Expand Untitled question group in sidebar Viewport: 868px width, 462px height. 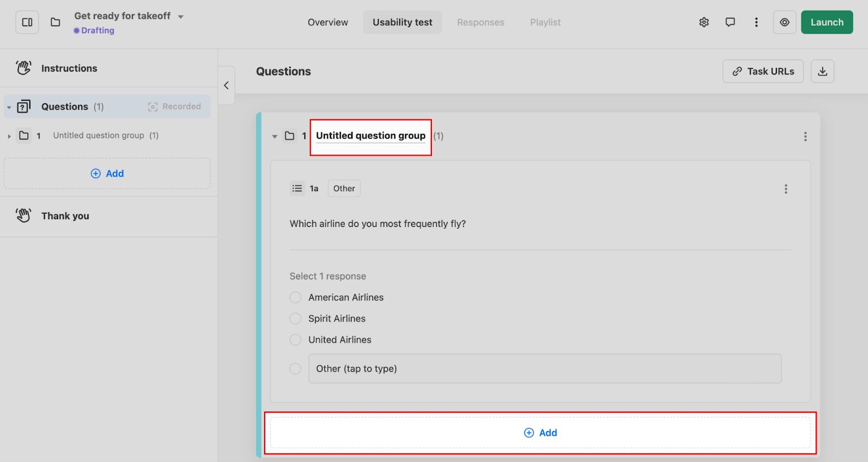pyautogui.click(x=9, y=136)
